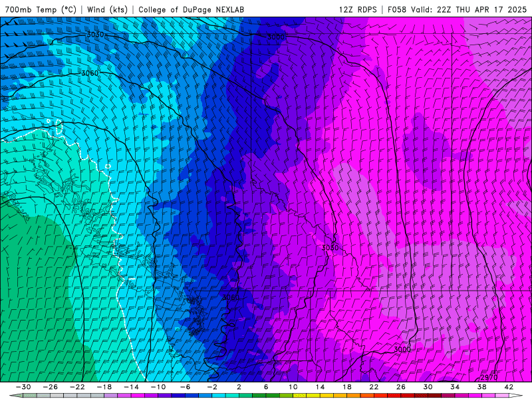
Task: Click the 30 colorbar tick label
Action: click(x=428, y=387)
